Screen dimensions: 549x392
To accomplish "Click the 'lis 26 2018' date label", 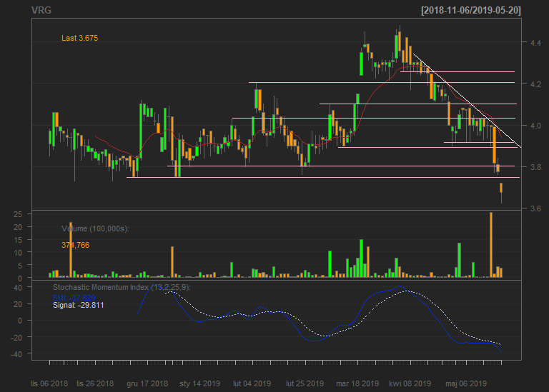I will point(95,383).
